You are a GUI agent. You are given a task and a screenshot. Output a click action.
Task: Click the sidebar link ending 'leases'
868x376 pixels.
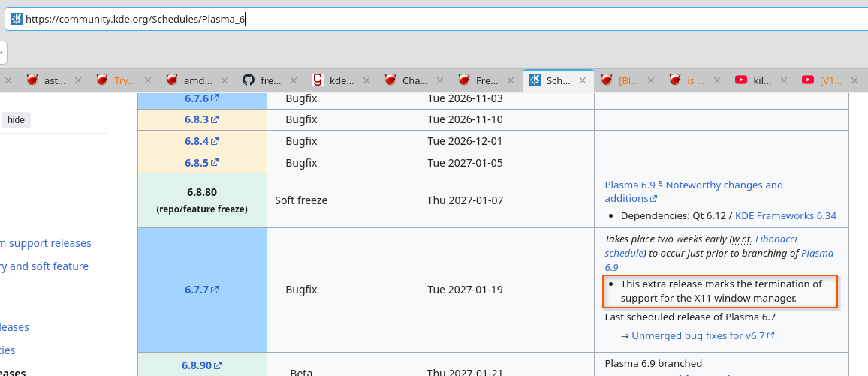(x=14, y=327)
